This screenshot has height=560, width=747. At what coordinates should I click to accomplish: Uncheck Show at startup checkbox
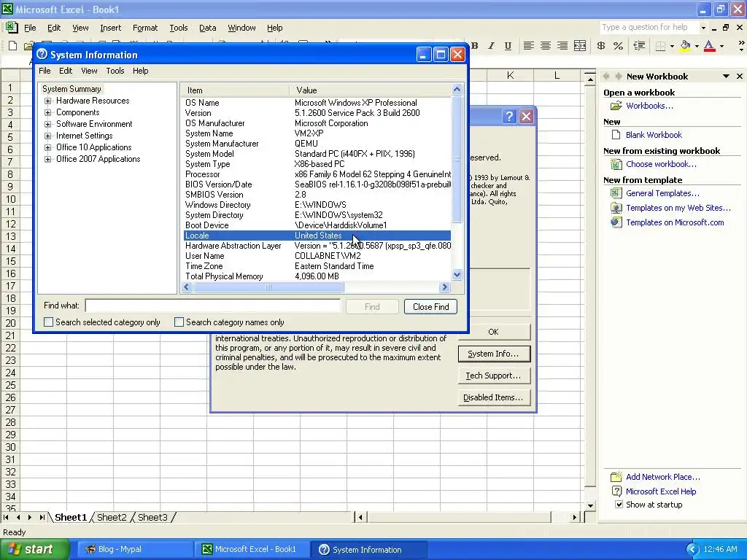coord(619,505)
